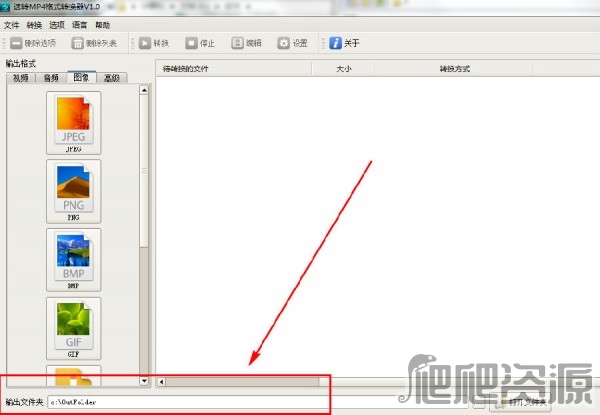This screenshot has height=415, width=600.
Task: Start conversion with the play icon
Action: pyautogui.click(x=145, y=43)
